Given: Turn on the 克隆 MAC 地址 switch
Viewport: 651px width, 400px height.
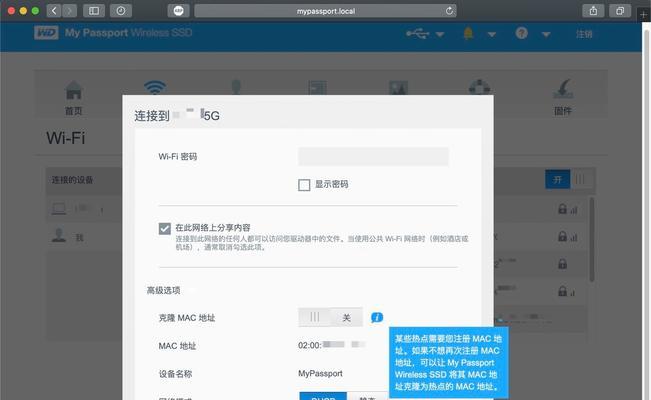Looking at the screenshot, I should [330, 317].
